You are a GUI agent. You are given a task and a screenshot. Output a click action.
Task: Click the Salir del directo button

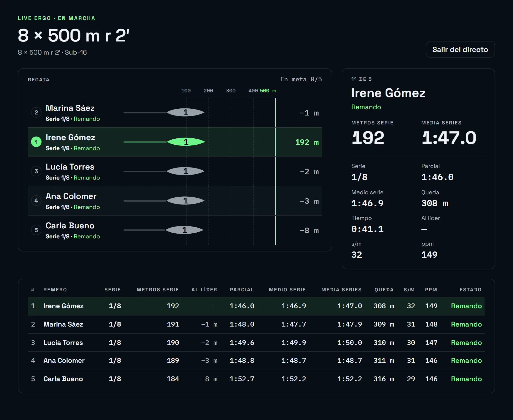pos(460,49)
